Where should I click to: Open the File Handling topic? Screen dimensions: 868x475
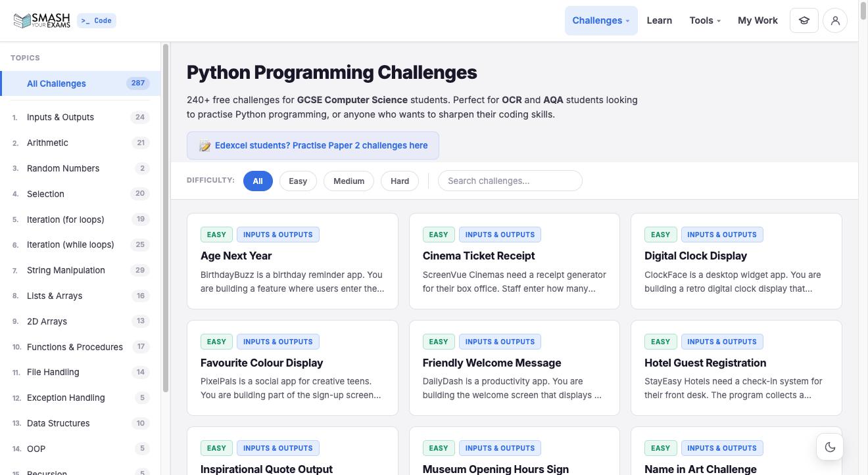[x=80, y=372]
